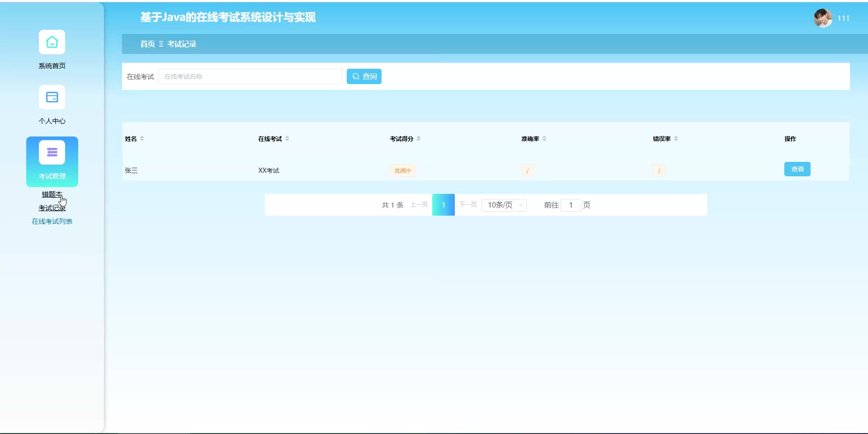Select page 1 in pagination
Viewport: 868px width, 434px height.
443,205
